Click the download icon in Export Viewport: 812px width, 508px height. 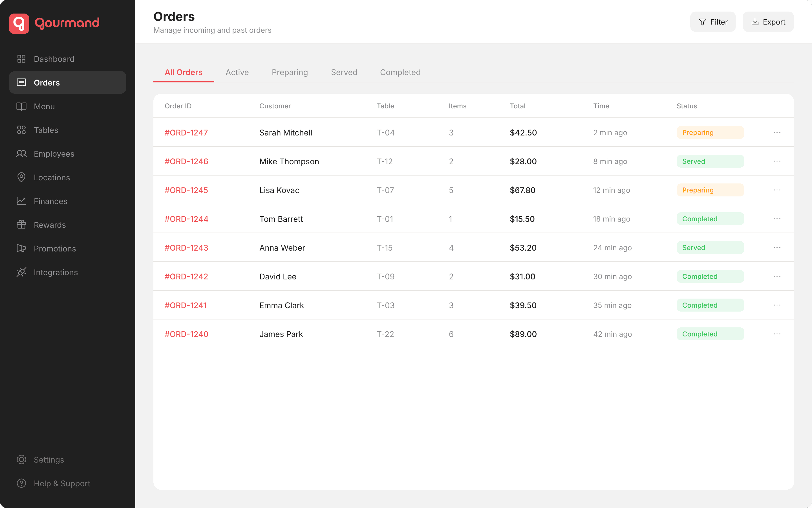coord(755,22)
